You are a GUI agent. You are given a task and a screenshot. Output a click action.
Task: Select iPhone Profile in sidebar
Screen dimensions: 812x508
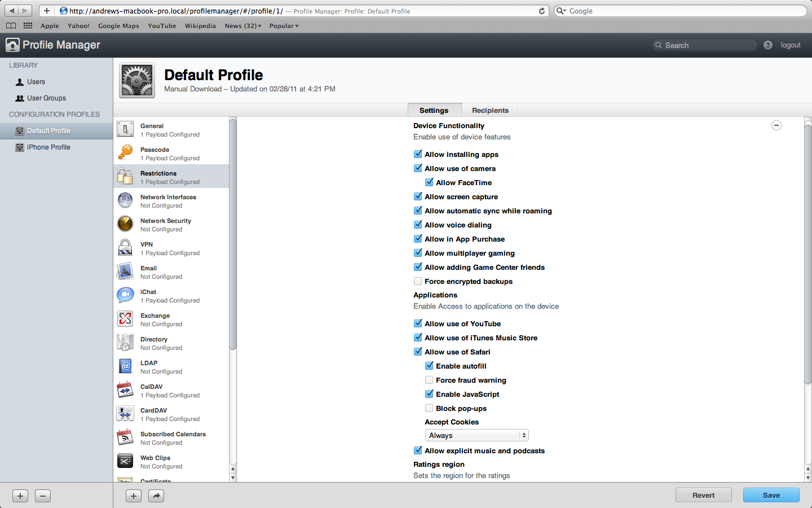tap(56, 147)
